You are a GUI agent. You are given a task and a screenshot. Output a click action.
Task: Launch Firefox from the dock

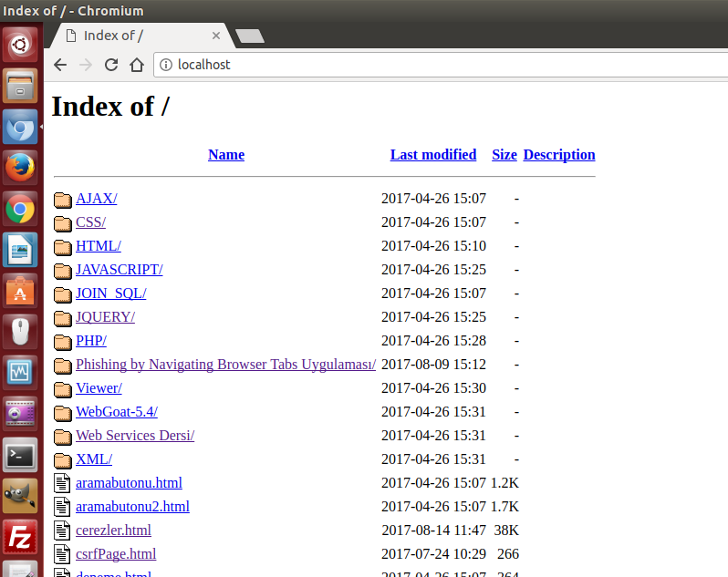[20, 168]
